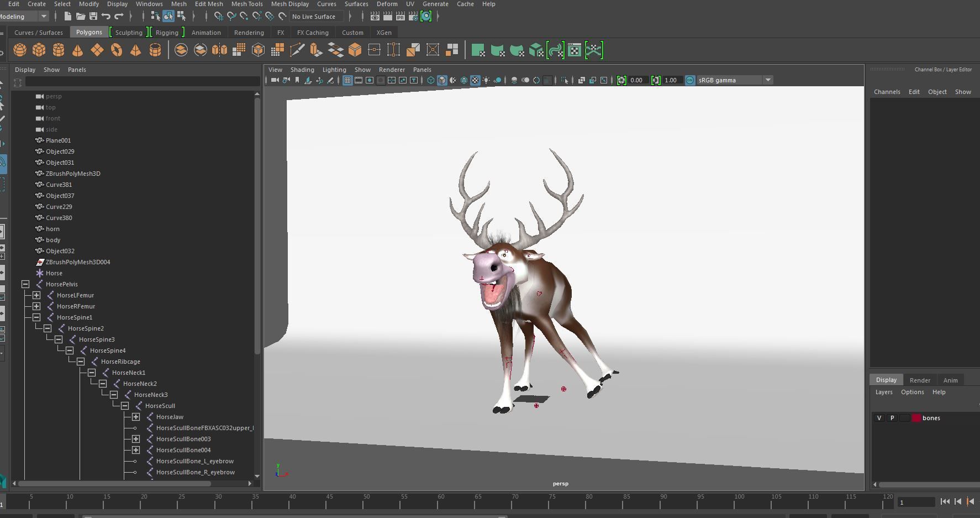
Task: Switch to the Render layer tab
Action: point(920,380)
